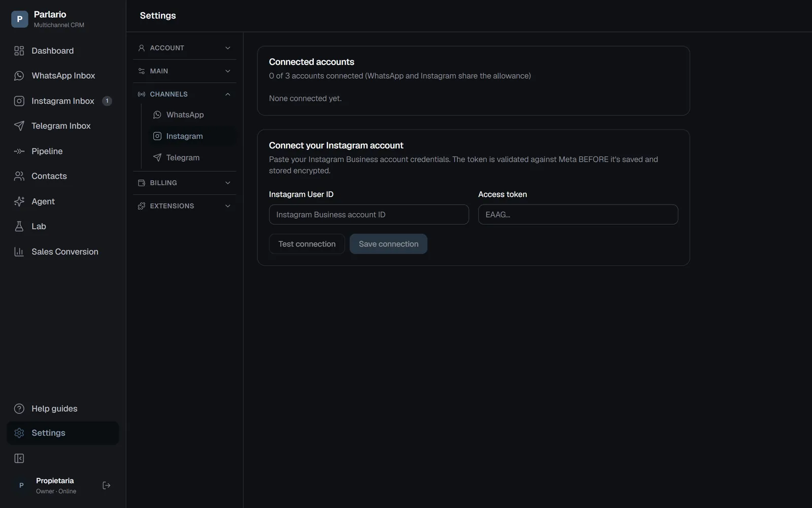Focus the Instagram User ID field
The width and height of the screenshot is (812, 508).
coord(369,214)
